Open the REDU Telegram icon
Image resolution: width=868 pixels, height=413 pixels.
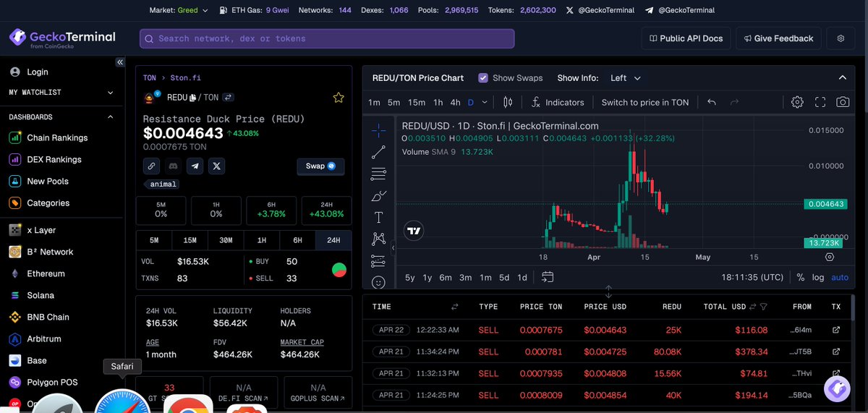195,166
